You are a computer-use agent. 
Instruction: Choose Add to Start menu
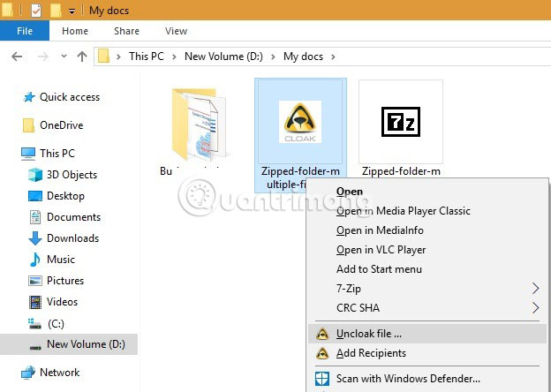point(427,269)
